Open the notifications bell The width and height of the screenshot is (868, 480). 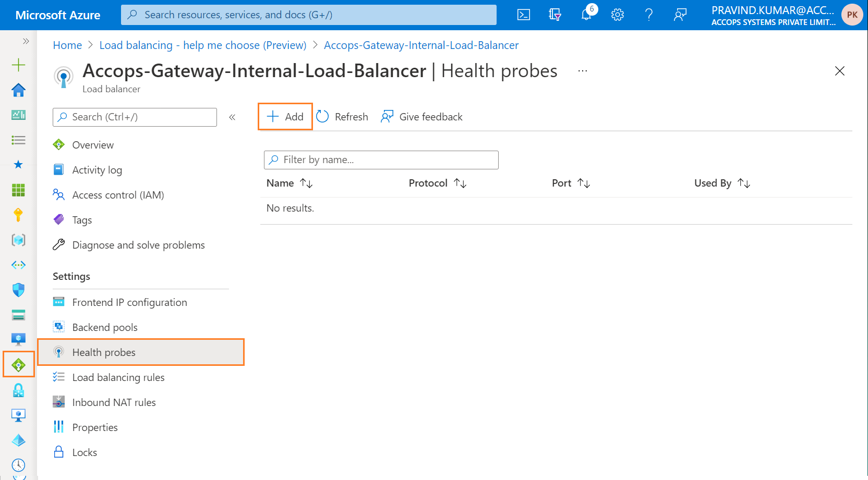click(587, 15)
